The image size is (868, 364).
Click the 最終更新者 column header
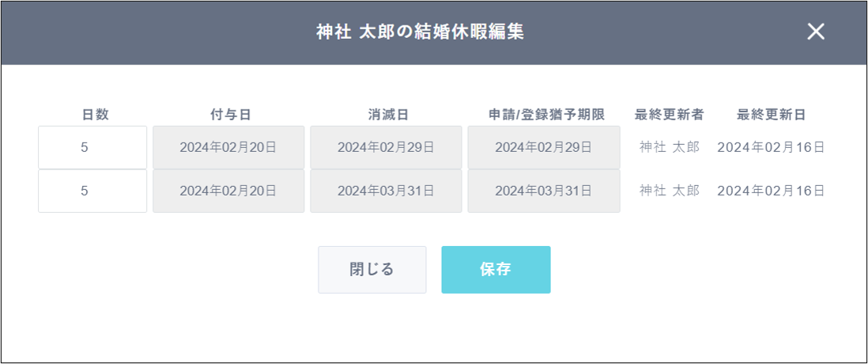tap(669, 115)
